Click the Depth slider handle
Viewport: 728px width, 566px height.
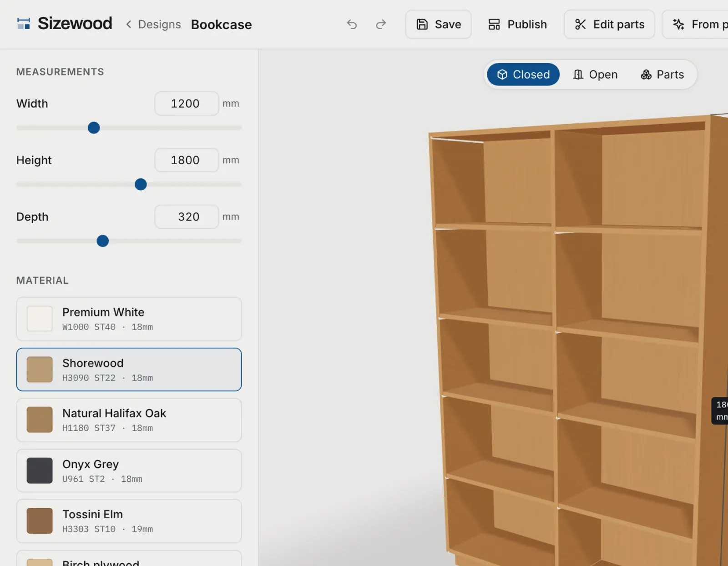click(x=103, y=241)
